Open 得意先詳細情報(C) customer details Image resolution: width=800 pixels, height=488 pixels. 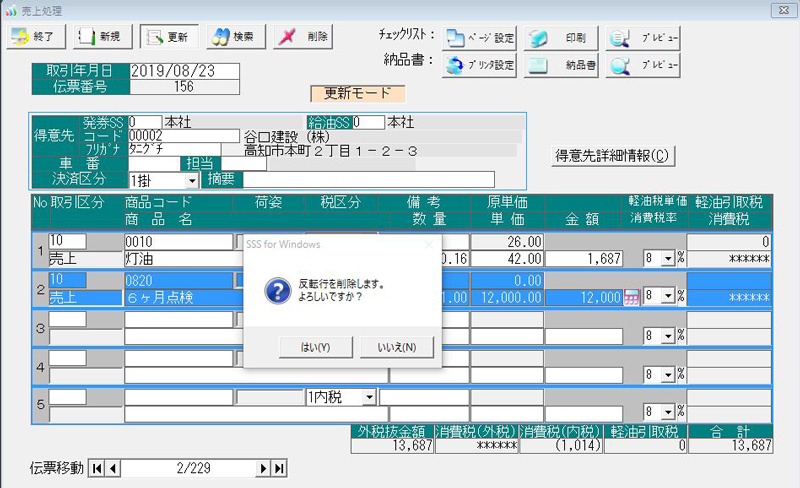(x=613, y=156)
